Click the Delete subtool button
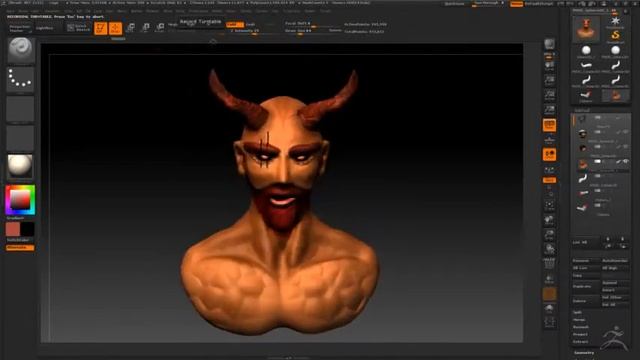The width and height of the screenshot is (640, 360). coord(586,301)
